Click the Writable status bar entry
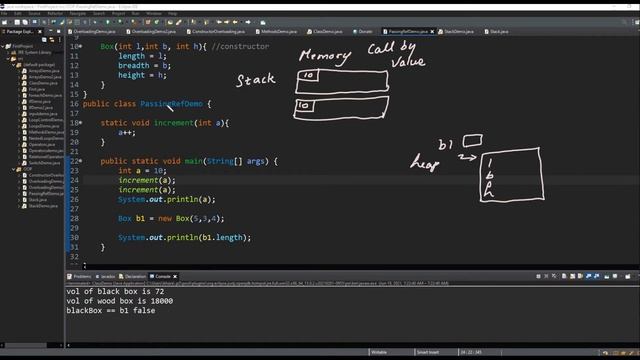The image size is (640, 360). [x=379, y=352]
